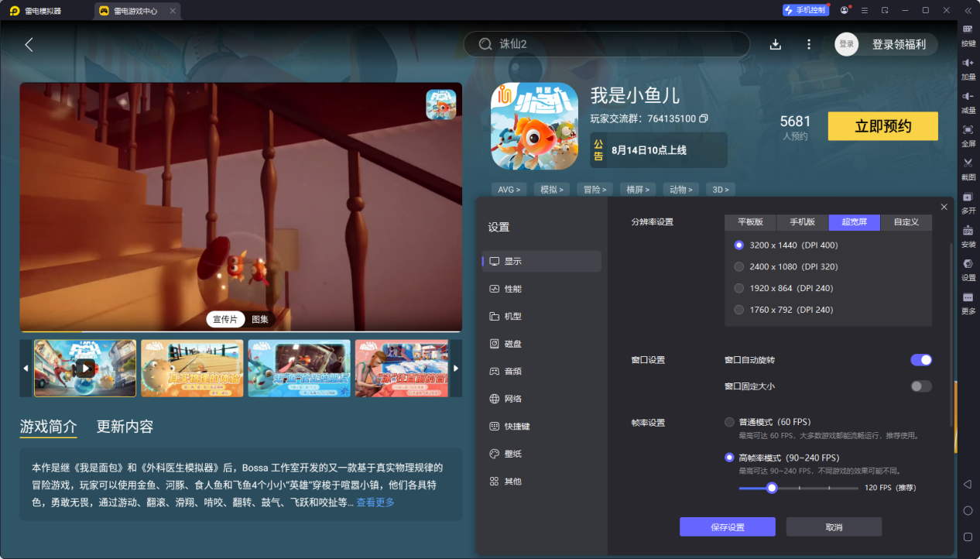Play the first video thumbnail
This screenshot has width=980, height=559.
coord(85,369)
